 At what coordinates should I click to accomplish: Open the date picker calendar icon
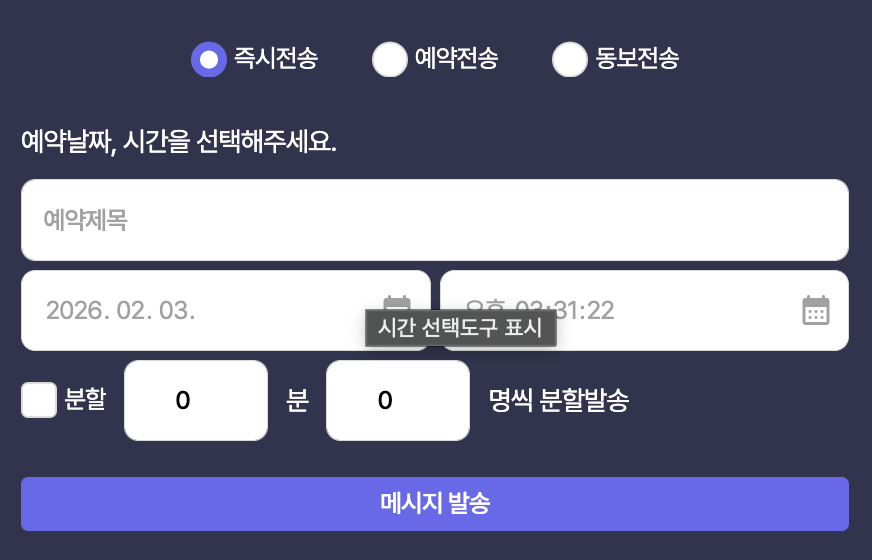click(397, 304)
